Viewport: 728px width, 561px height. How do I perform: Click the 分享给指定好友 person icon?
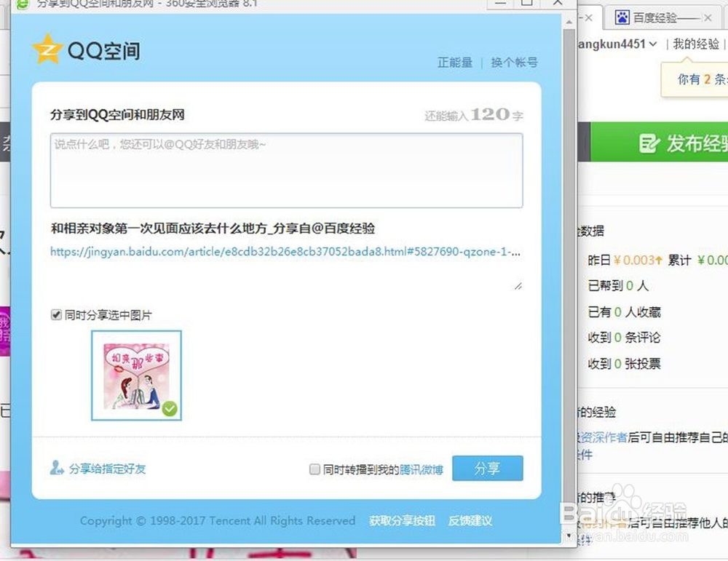[x=57, y=468]
